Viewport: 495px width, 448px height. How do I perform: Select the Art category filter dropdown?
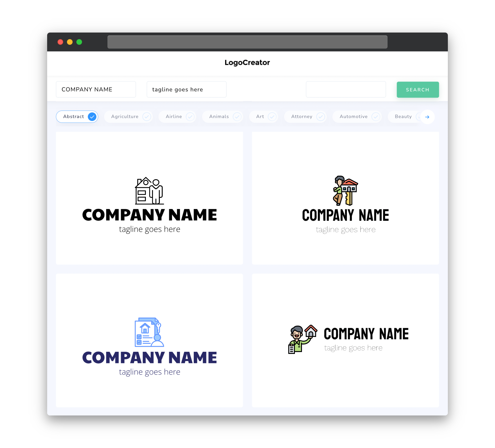pyautogui.click(x=264, y=116)
